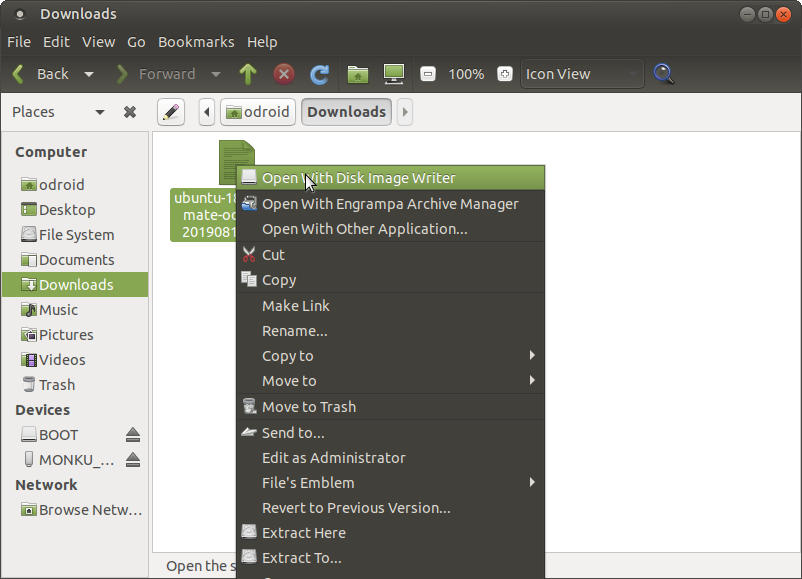Image resolution: width=802 pixels, height=579 pixels.
Task: Zoom out using the minus button
Action: 428,74
